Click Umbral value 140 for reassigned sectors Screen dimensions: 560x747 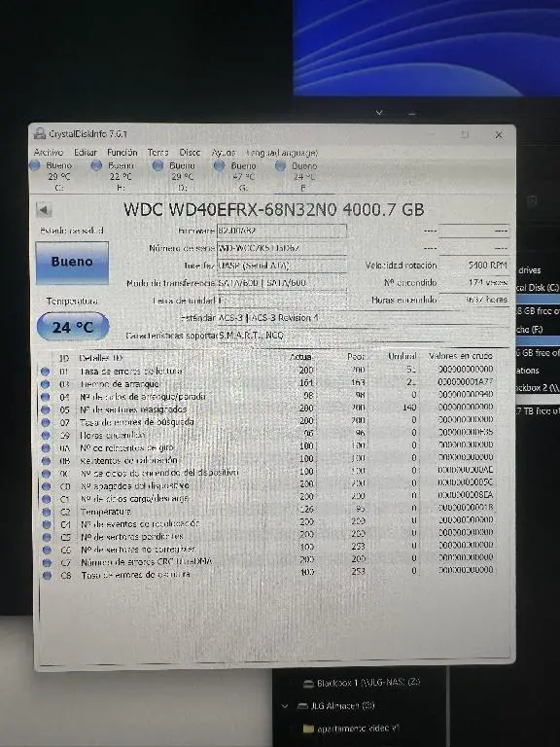[409, 408]
